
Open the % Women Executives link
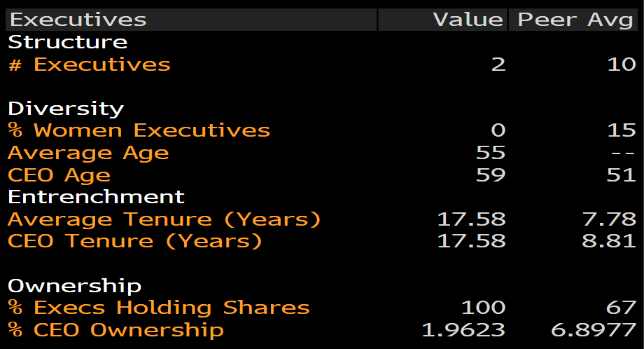(x=139, y=130)
